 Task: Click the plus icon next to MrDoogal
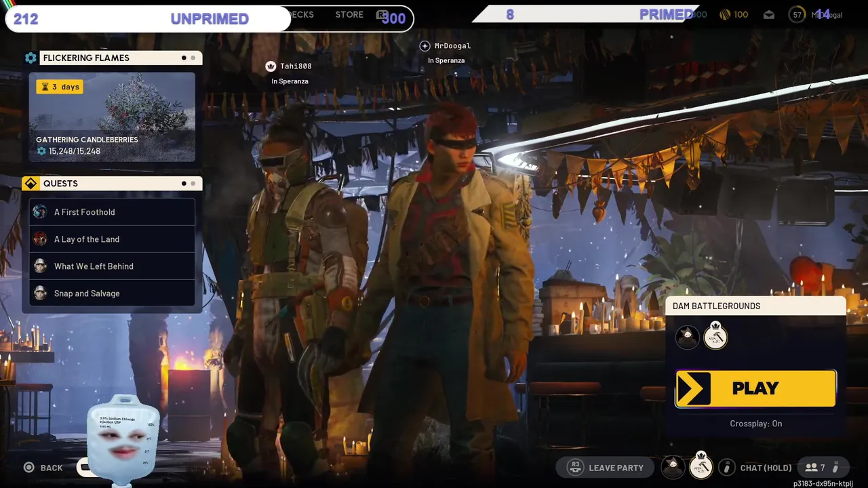[x=425, y=46]
